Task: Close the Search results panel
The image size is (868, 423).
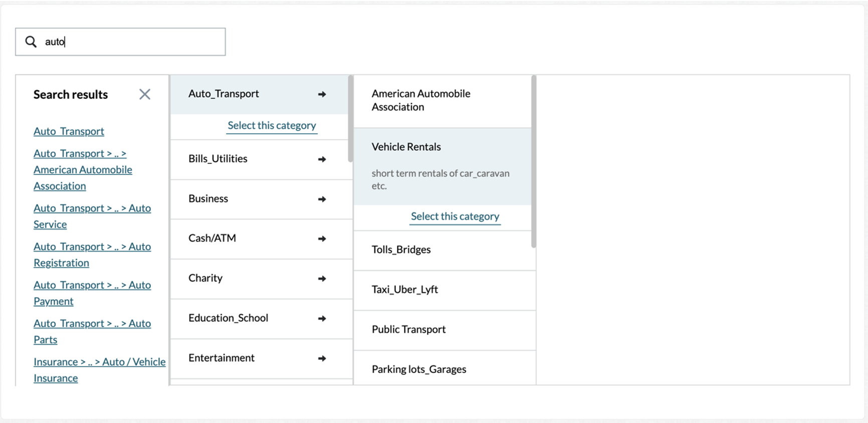Action: pos(145,94)
